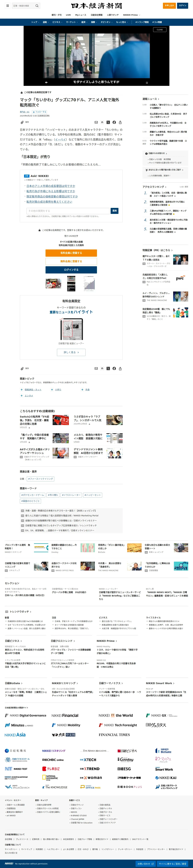This screenshot has height=868, width=193.
Task: Click the ログイン button in the header
Action: 182,5
